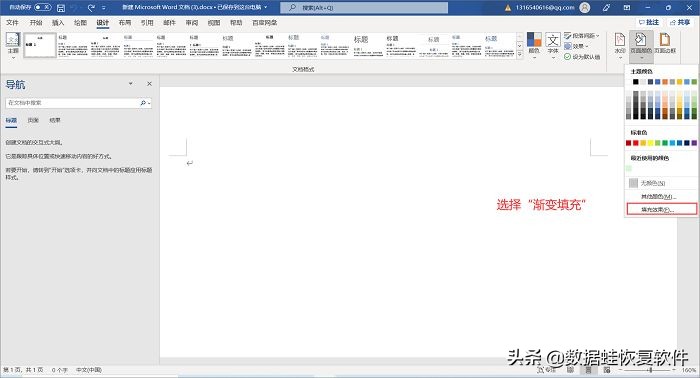Open the 字体 (theme fonts) gallery
This screenshot has width=700, height=378.
click(553, 45)
